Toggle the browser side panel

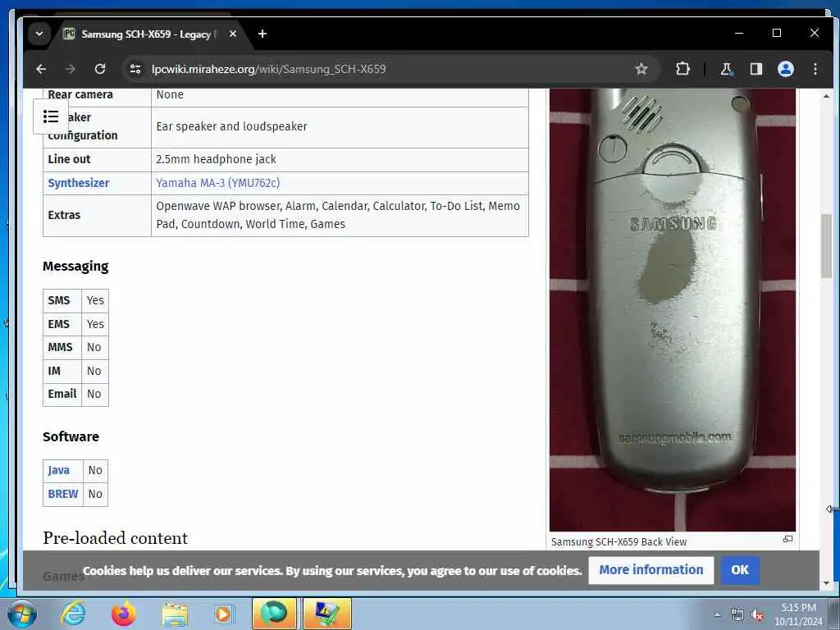pos(756,69)
